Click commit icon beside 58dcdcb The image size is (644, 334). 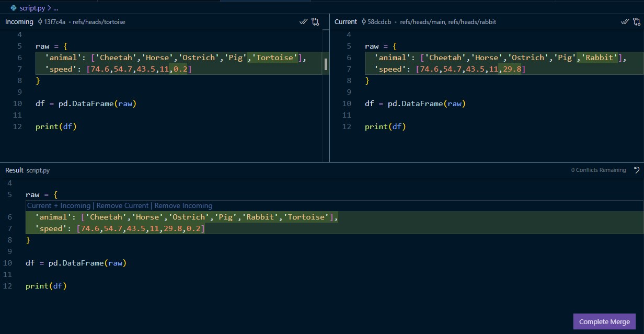click(x=363, y=22)
